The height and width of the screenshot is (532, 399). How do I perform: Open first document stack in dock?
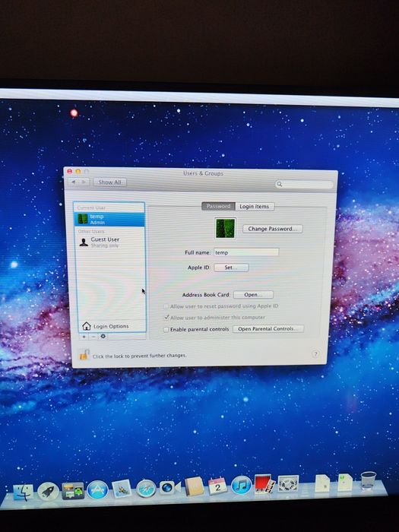(322, 483)
